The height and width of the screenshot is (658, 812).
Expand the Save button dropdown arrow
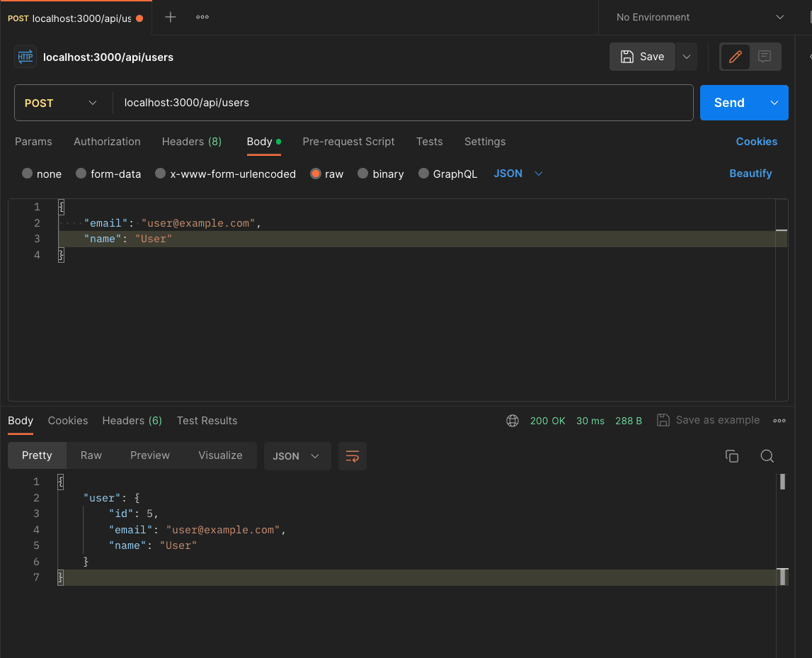[x=687, y=57]
